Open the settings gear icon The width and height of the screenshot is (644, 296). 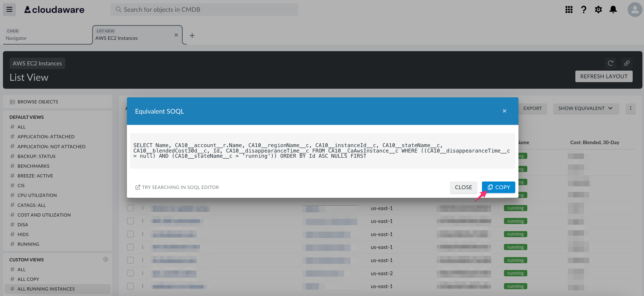point(598,10)
